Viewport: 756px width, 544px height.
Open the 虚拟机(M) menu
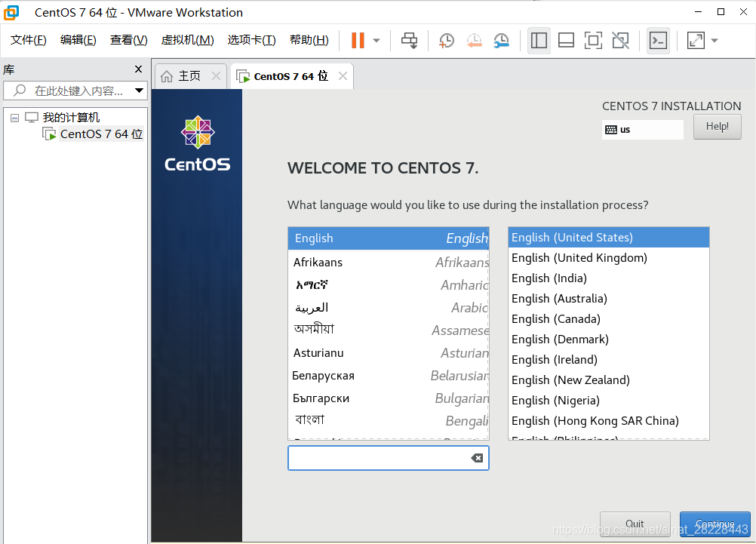188,40
